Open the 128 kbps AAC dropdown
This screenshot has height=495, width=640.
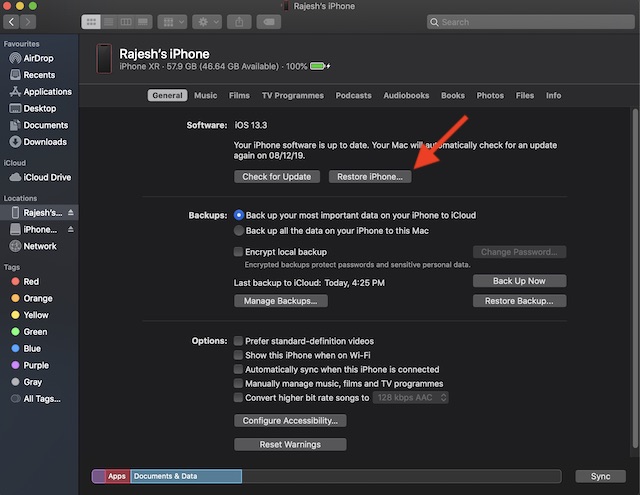coord(411,397)
